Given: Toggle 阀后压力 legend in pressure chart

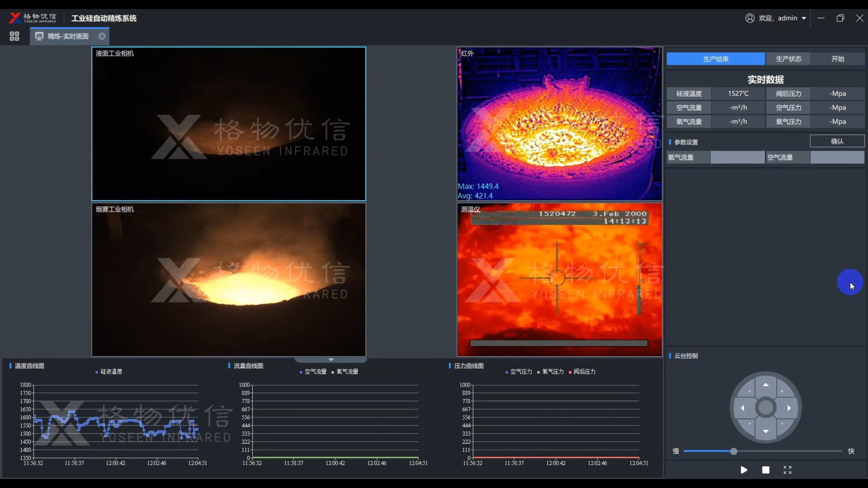Looking at the screenshot, I should (582, 372).
